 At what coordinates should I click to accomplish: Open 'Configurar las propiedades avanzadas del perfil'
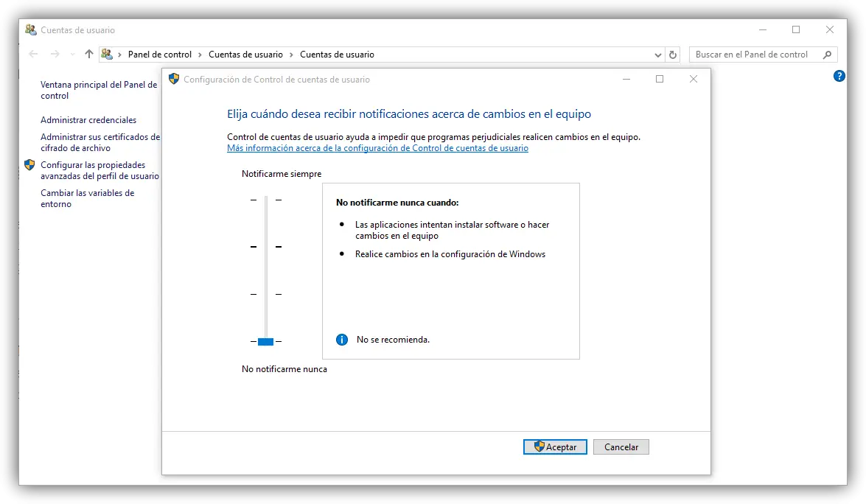click(x=99, y=170)
